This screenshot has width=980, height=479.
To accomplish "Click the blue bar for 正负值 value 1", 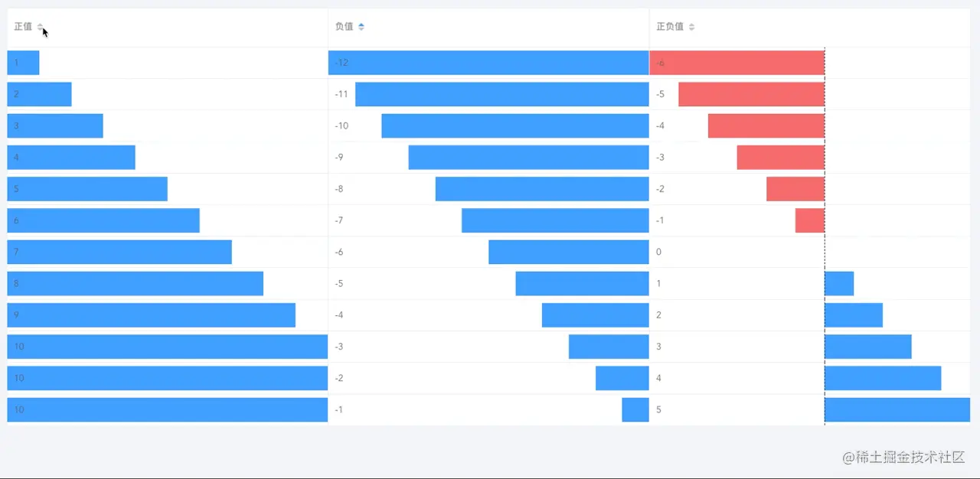I will click(839, 283).
